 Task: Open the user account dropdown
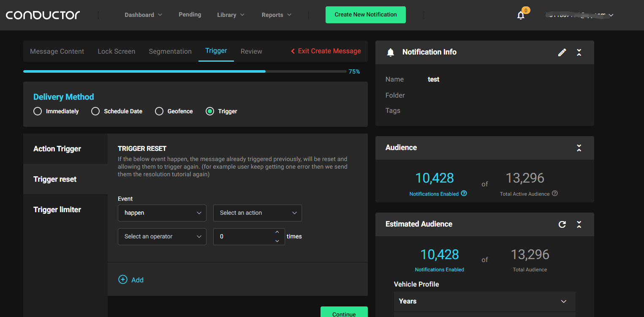point(580,15)
